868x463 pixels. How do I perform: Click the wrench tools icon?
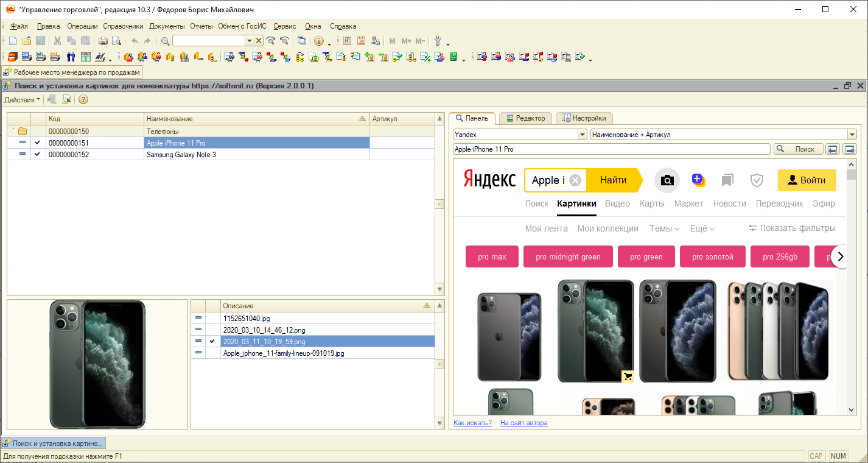(x=437, y=41)
